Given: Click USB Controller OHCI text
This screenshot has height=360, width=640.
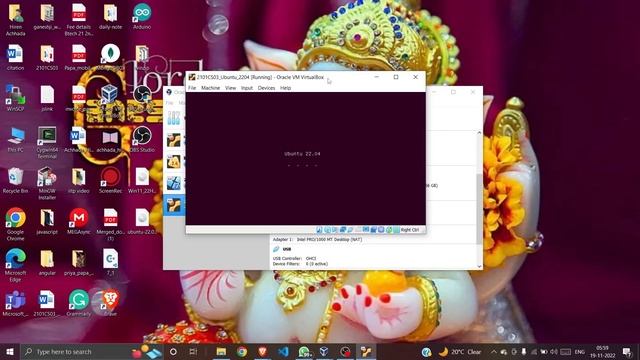Looking at the screenshot, I should coord(294,258).
